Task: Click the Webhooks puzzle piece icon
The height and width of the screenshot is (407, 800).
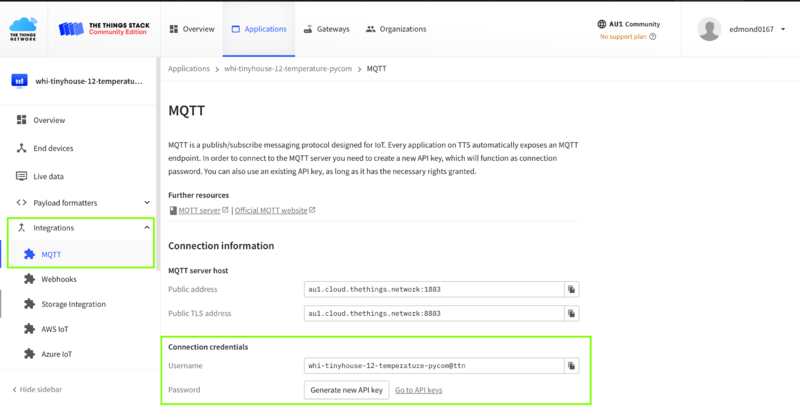Action: 30,279
